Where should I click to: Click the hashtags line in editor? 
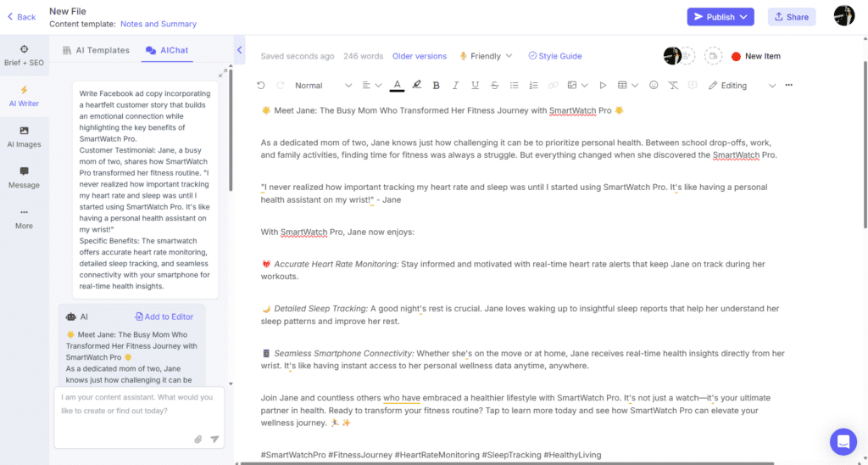pyautogui.click(x=431, y=455)
